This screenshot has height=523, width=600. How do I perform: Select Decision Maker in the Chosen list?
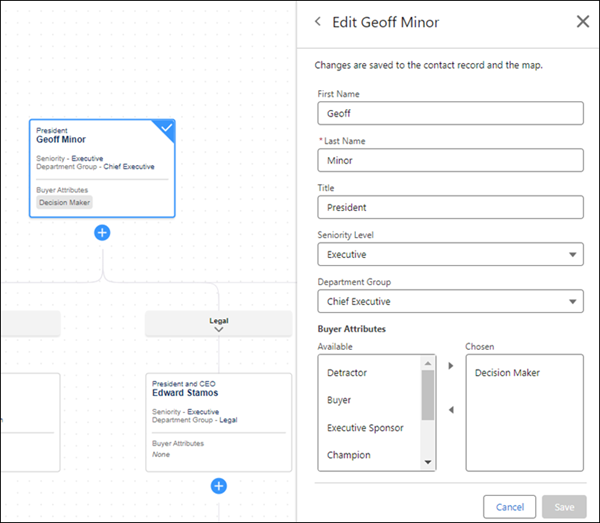507,373
